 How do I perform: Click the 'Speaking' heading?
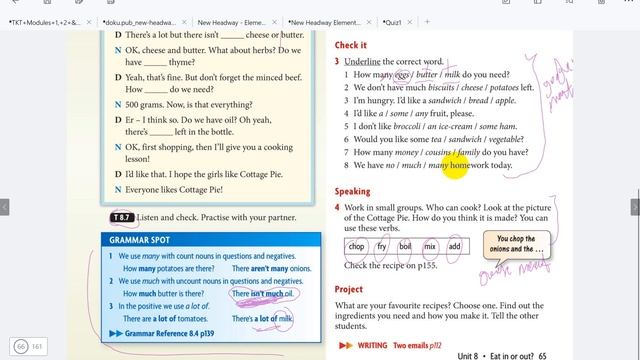[x=353, y=191]
